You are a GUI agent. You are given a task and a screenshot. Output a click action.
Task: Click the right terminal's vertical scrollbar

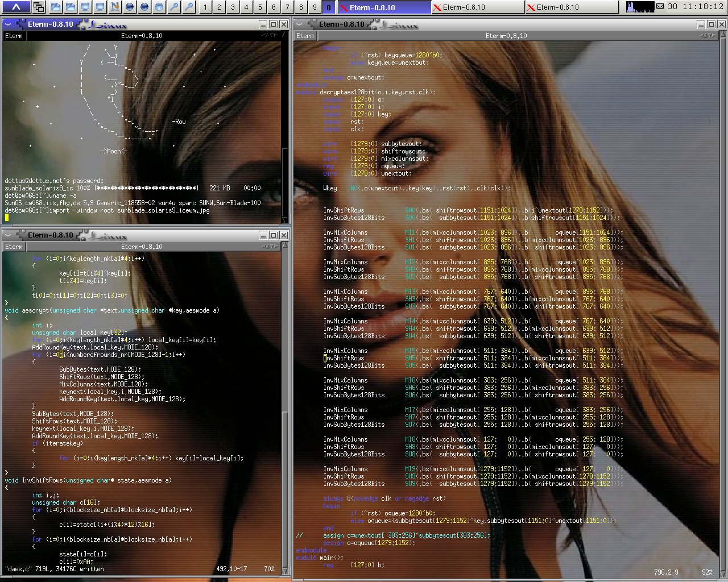click(723, 284)
